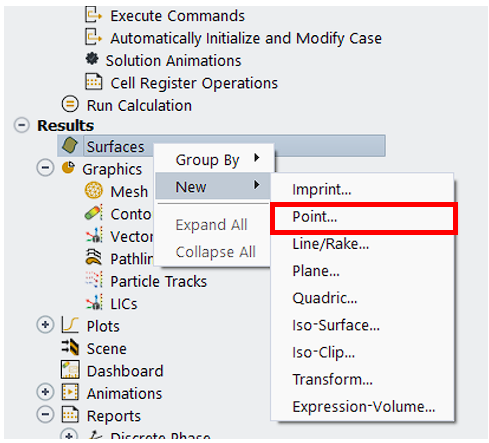Viewport: 489px width, 443px height.
Task: Click the Graphics pie chart icon
Action: pos(68,168)
